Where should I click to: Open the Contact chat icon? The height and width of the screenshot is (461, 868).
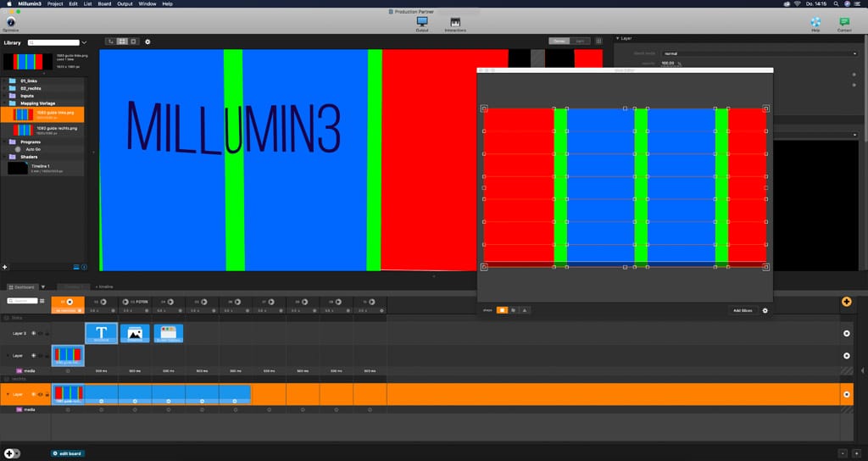(844, 22)
